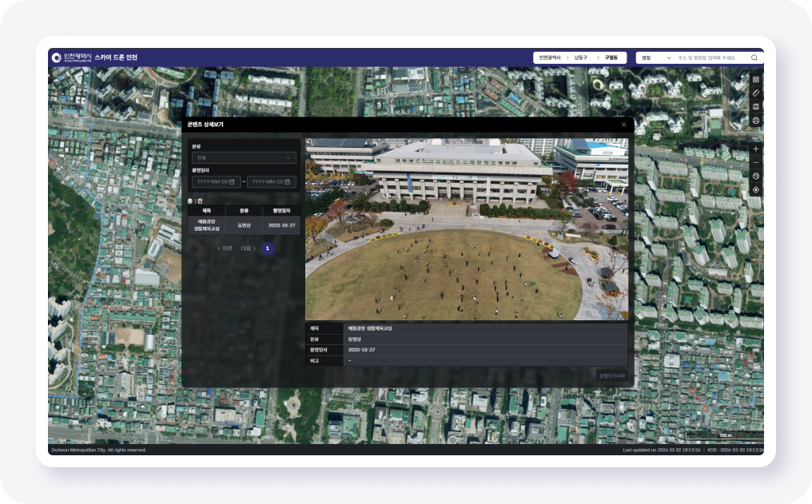This screenshot has width=812, height=504.
Task: Click the locate-me target icon
Action: [x=756, y=190]
